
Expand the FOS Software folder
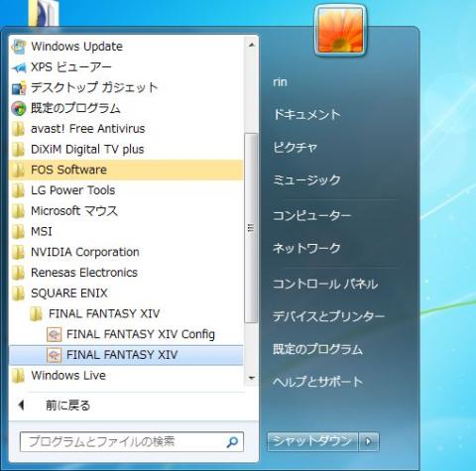click(126, 170)
